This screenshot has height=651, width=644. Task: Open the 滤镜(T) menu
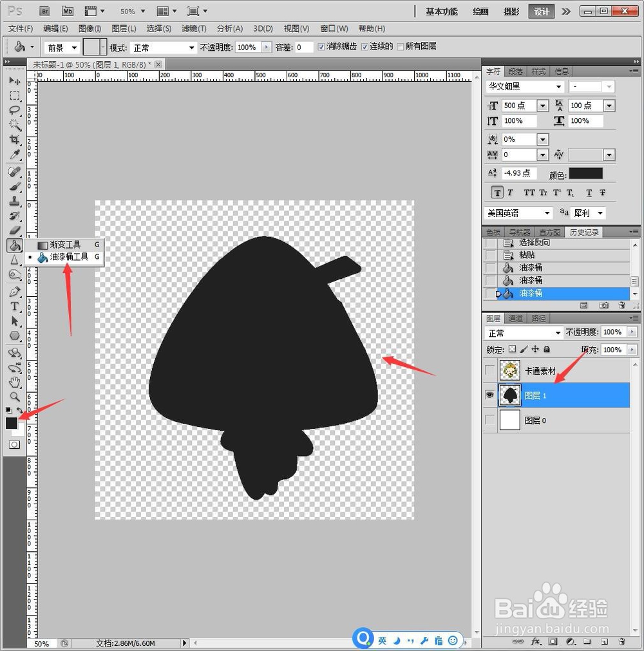[x=194, y=28]
